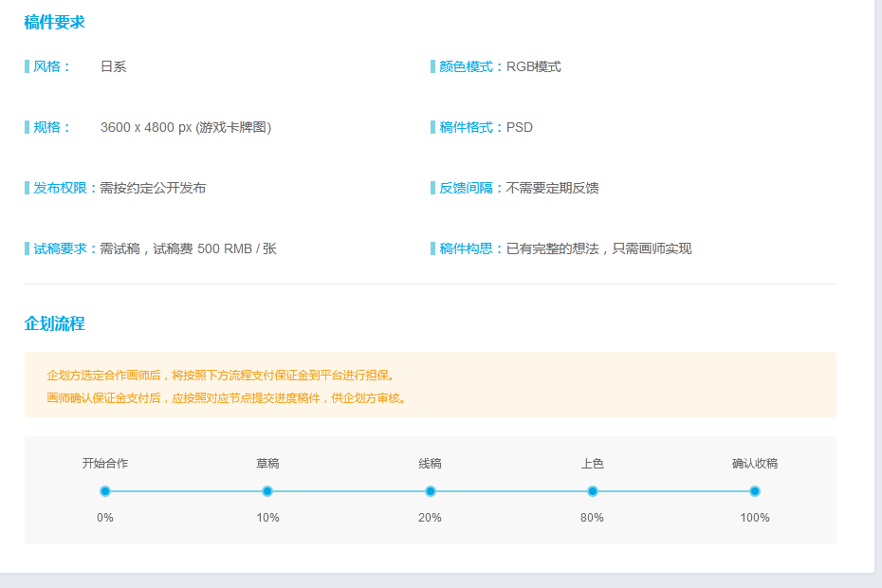Click the 规格 field label
Screen dimensions: 882x588
(51, 127)
